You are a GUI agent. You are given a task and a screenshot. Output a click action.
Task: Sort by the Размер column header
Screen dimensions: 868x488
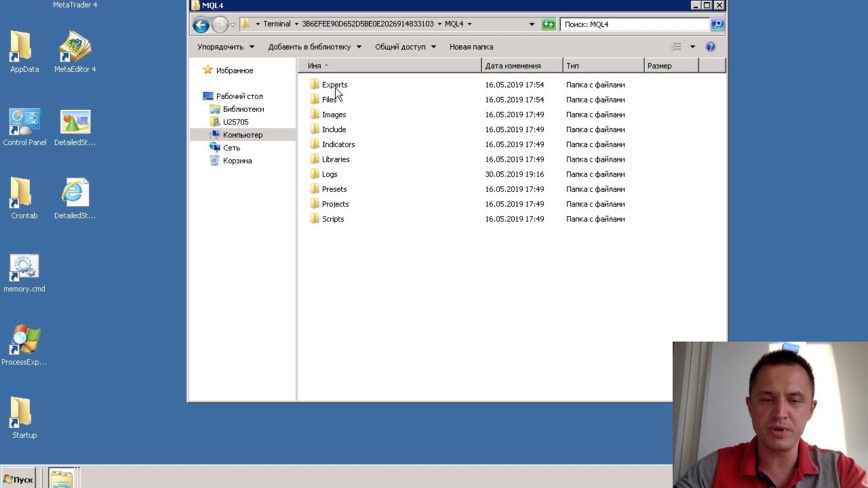click(671, 66)
